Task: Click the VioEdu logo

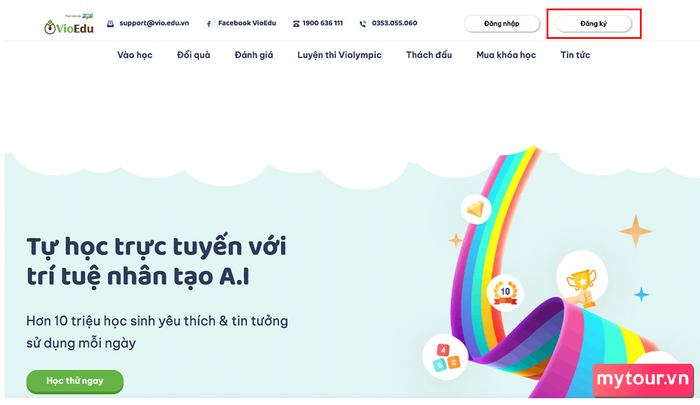Action: point(69,25)
